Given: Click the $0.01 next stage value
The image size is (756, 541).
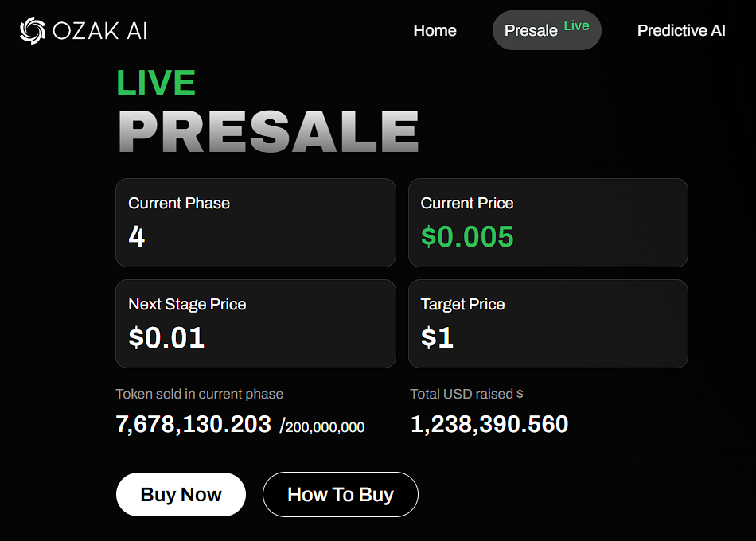Looking at the screenshot, I should click(x=166, y=337).
